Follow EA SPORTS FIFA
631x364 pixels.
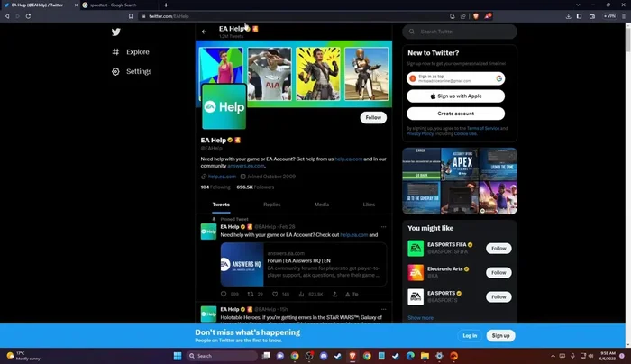[x=498, y=248]
